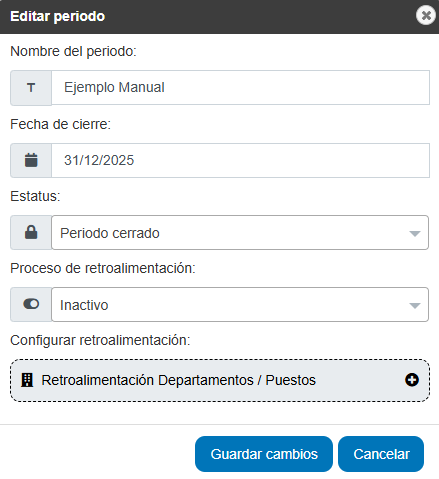Click the Configurar retroalimentación label

(100, 340)
